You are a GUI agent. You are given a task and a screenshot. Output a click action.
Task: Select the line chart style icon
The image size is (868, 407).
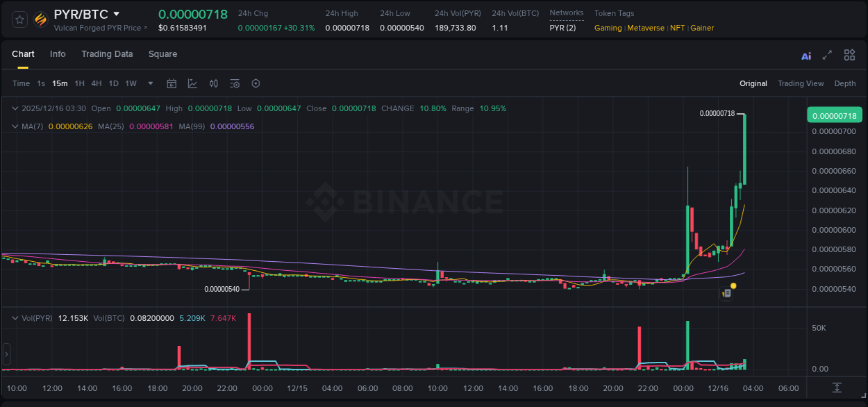[192, 83]
